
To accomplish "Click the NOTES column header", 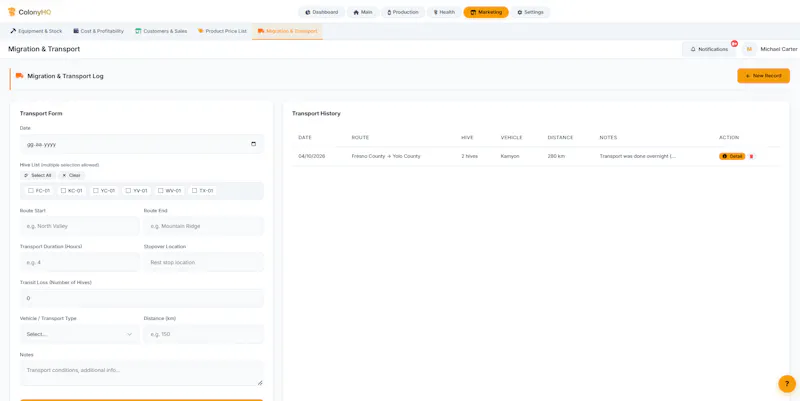I will [608, 138].
